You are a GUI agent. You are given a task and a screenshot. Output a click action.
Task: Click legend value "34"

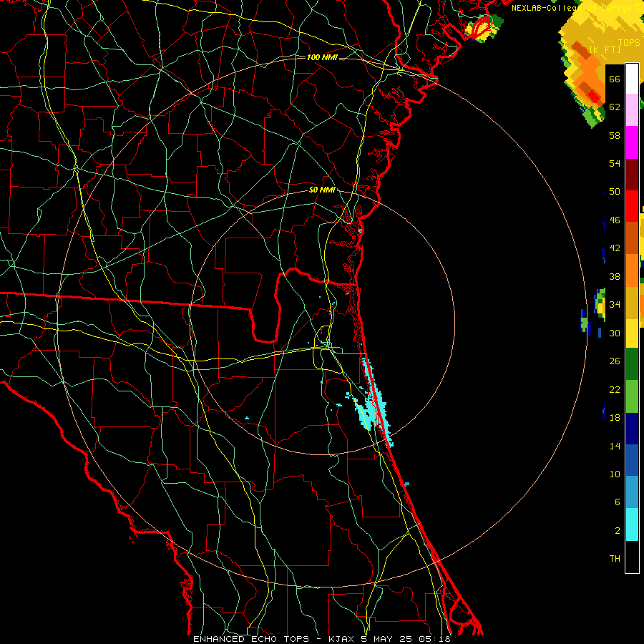(615, 305)
